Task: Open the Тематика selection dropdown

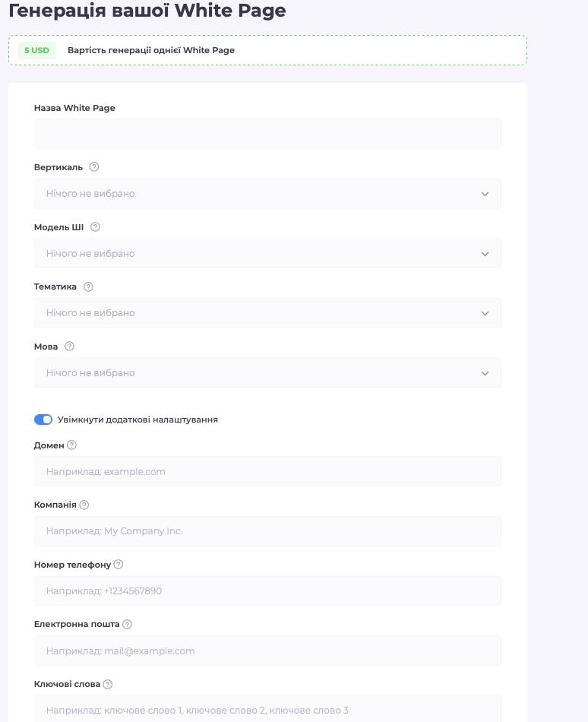Action: tap(267, 313)
